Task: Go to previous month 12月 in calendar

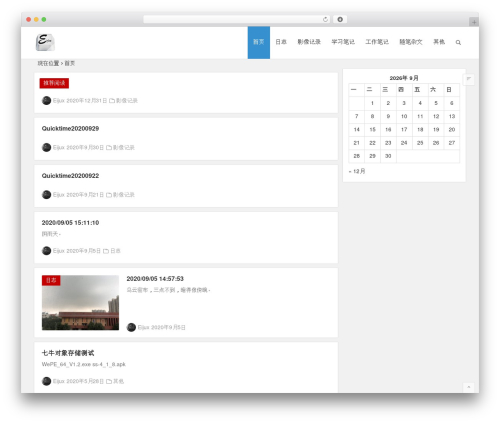Action: [x=357, y=171]
